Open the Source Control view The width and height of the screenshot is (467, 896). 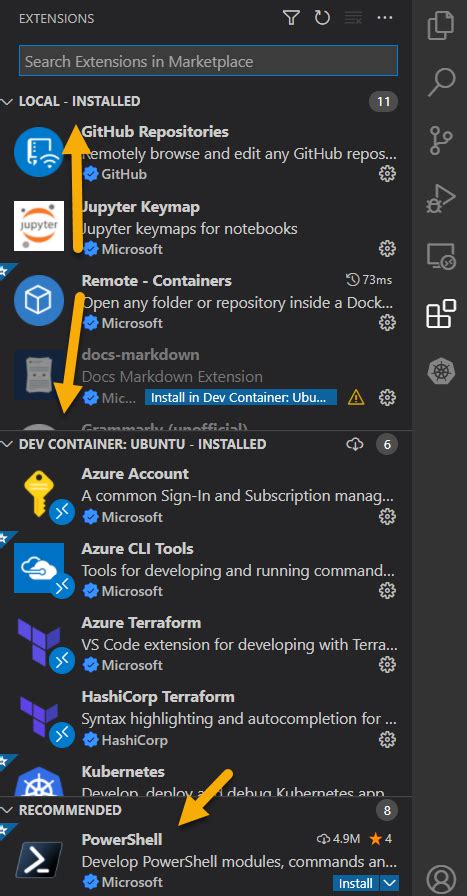(441, 141)
